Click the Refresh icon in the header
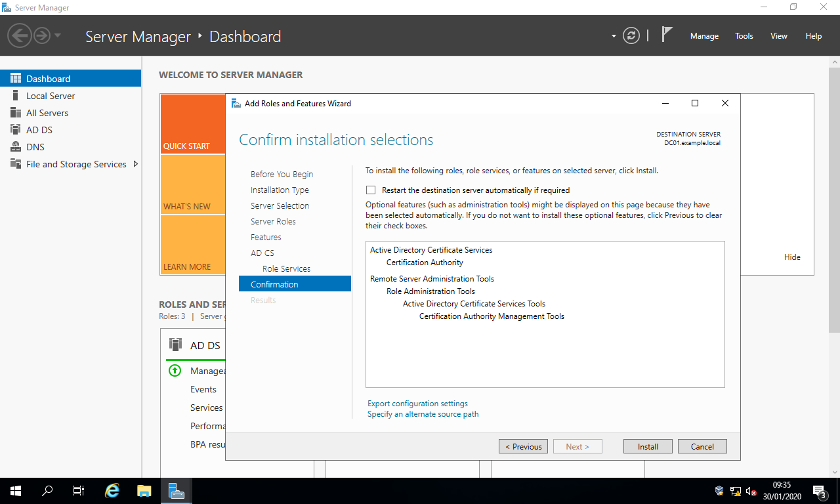This screenshot has height=504, width=840. [631, 36]
